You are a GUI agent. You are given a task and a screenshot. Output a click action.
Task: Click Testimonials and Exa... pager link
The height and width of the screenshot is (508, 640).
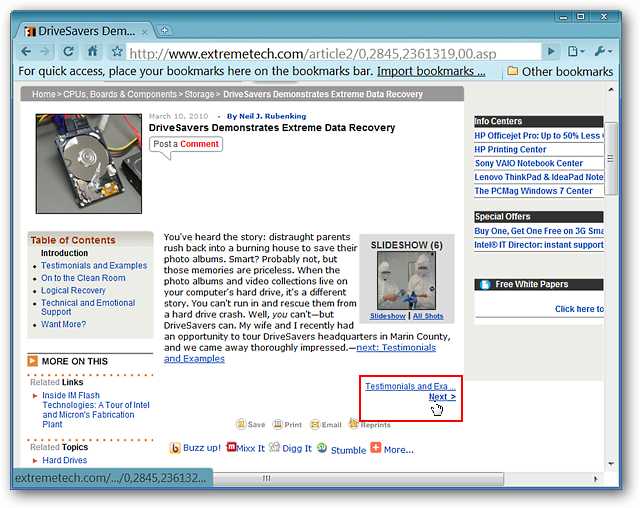click(x=410, y=386)
